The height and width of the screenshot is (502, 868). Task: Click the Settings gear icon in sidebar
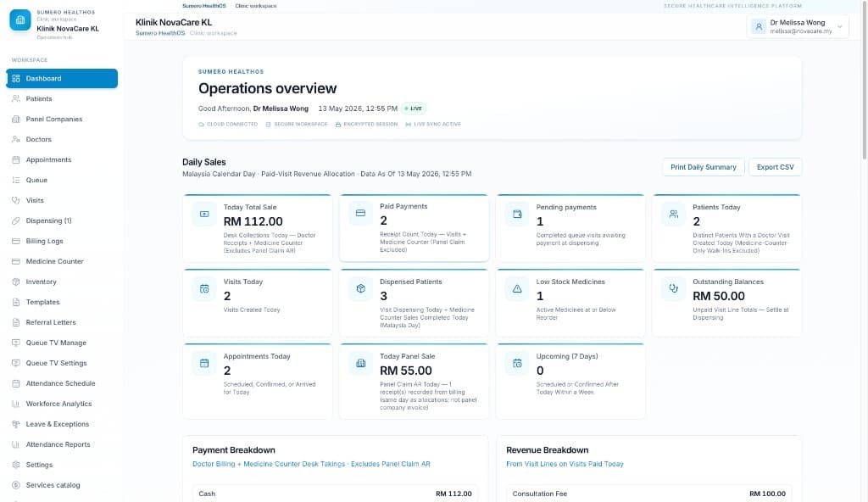pos(16,465)
